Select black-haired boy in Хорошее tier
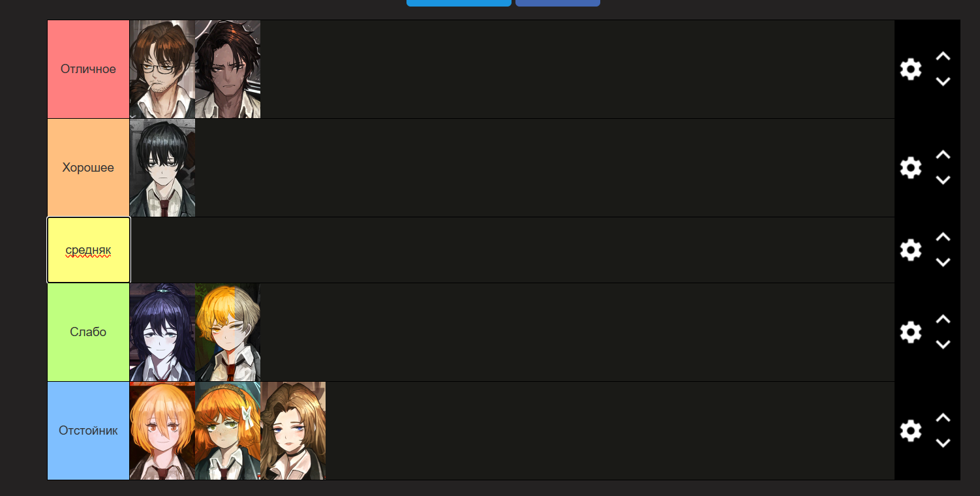This screenshot has height=496, width=980. click(162, 168)
